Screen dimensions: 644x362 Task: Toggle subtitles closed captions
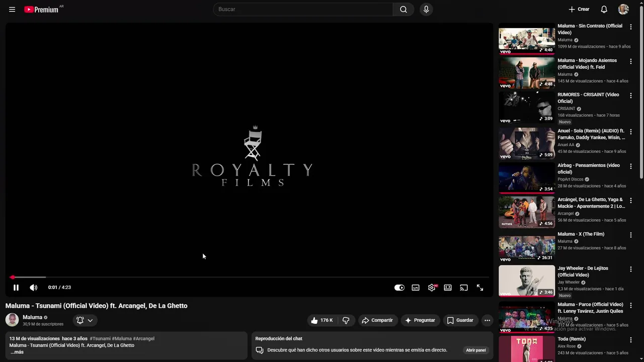[x=416, y=288]
